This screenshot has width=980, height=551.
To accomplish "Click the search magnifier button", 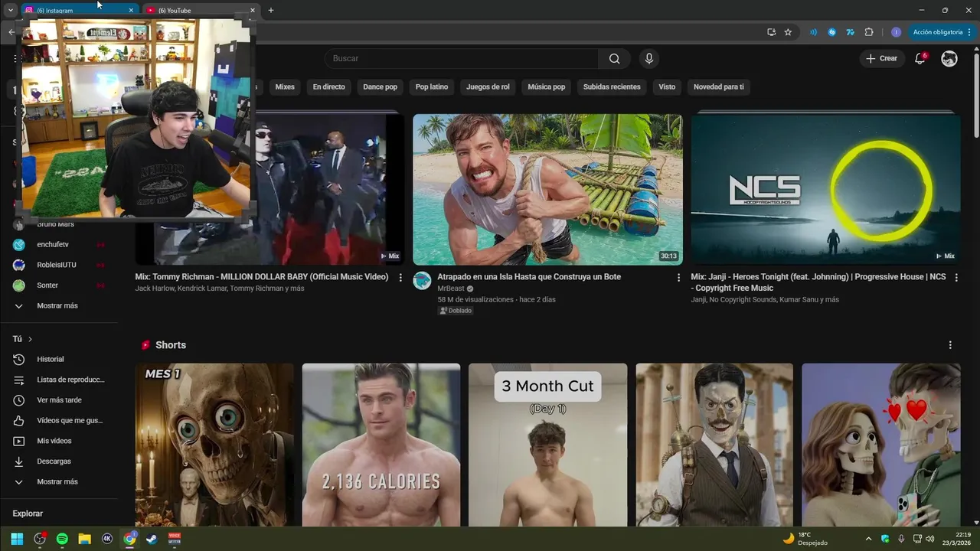I will coord(614,59).
